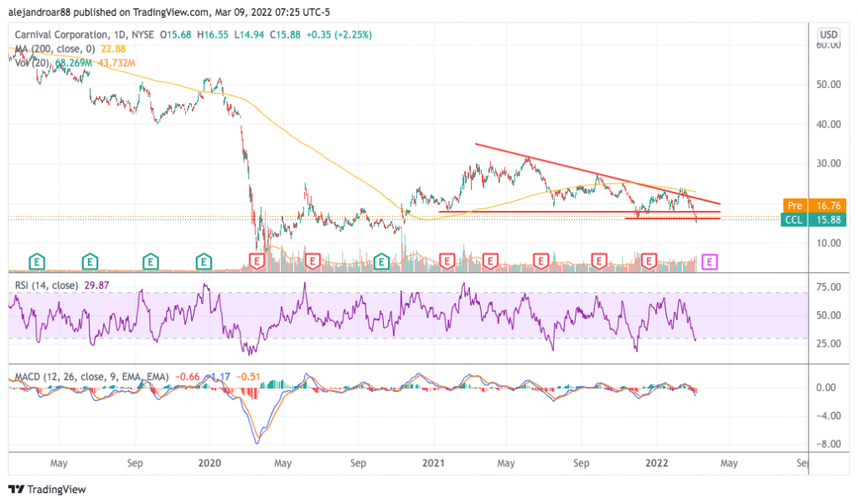Click the TradingView logo at bottom left
The image size is (858, 504).
pyautogui.click(x=48, y=489)
